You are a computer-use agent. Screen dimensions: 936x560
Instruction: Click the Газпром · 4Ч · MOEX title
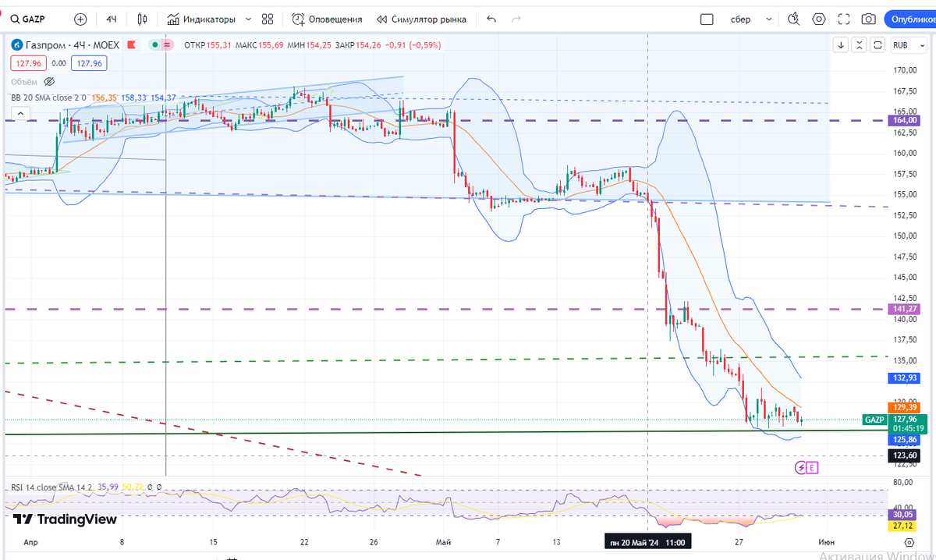pos(73,45)
